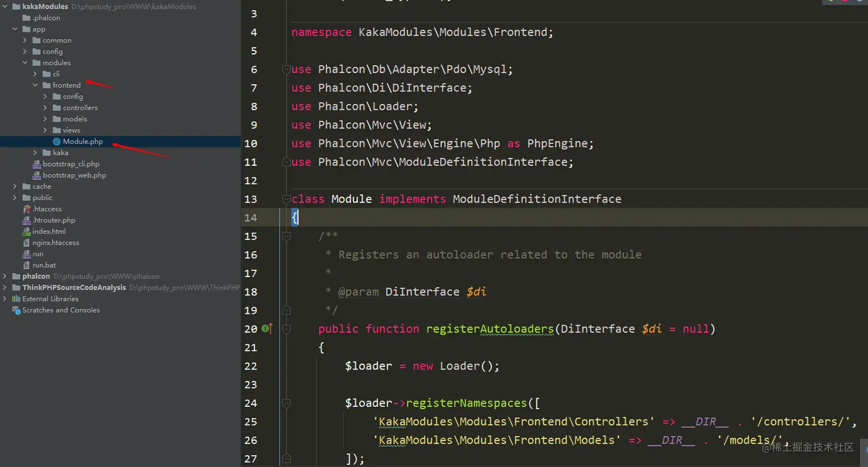Click registerNamespaces method call
868x467 pixels.
tap(466, 403)
